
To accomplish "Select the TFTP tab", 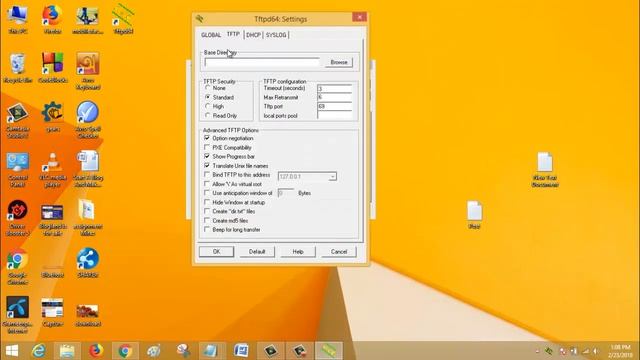I will [x=233, y=34].
